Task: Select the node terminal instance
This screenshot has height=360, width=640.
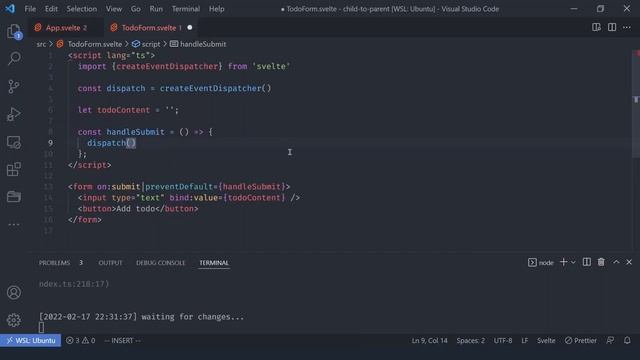Action: coord(541,262)
